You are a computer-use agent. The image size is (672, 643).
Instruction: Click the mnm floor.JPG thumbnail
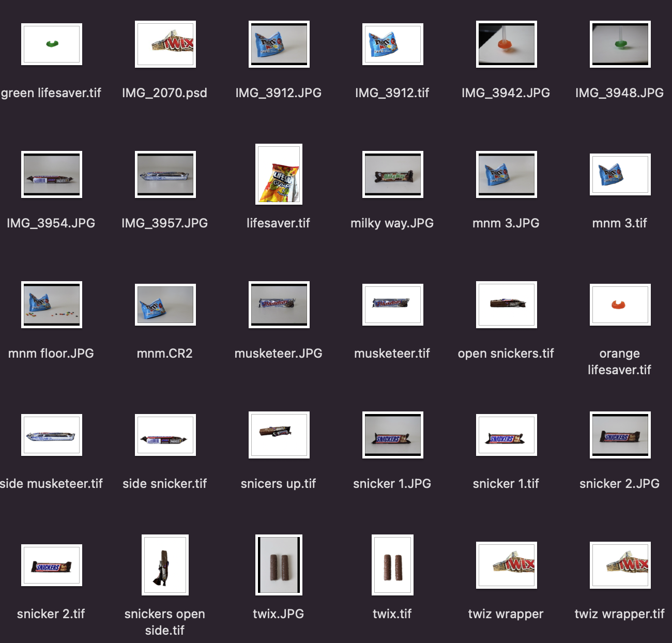coord(52,304)
